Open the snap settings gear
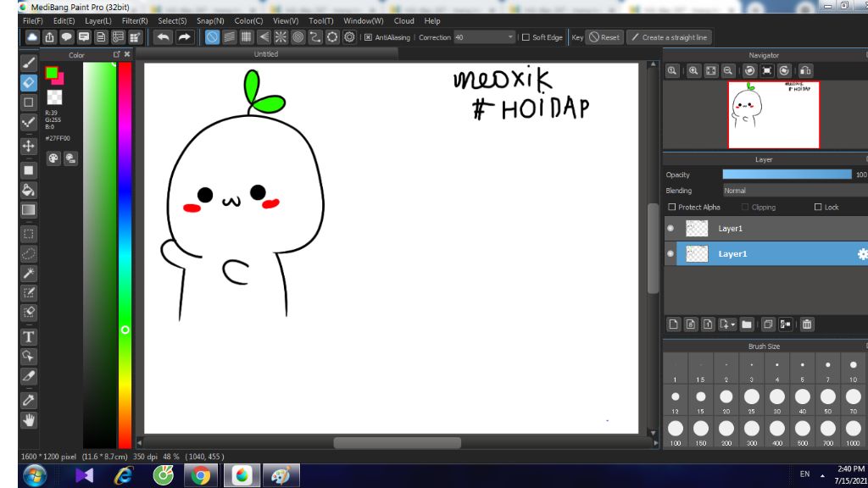 349,37
